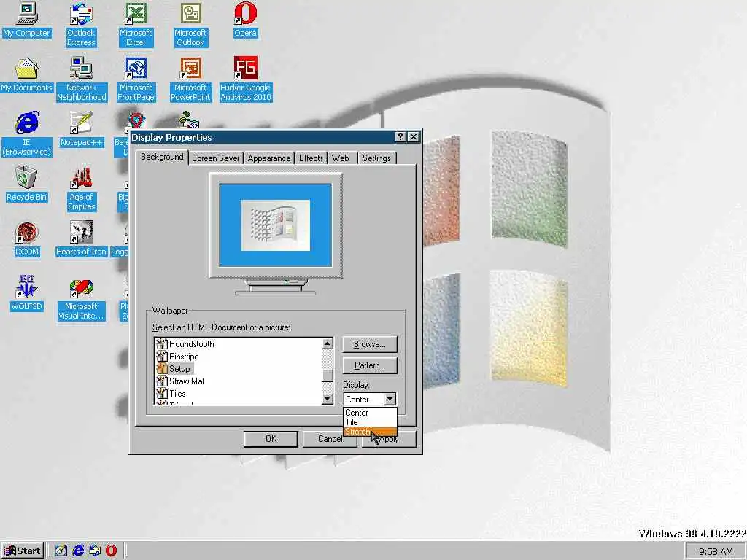The height and width of the screenshot is (560, 747).
Task: Select the Microsoft PowerPoint shortcut
Action: (x=190, y=79)
